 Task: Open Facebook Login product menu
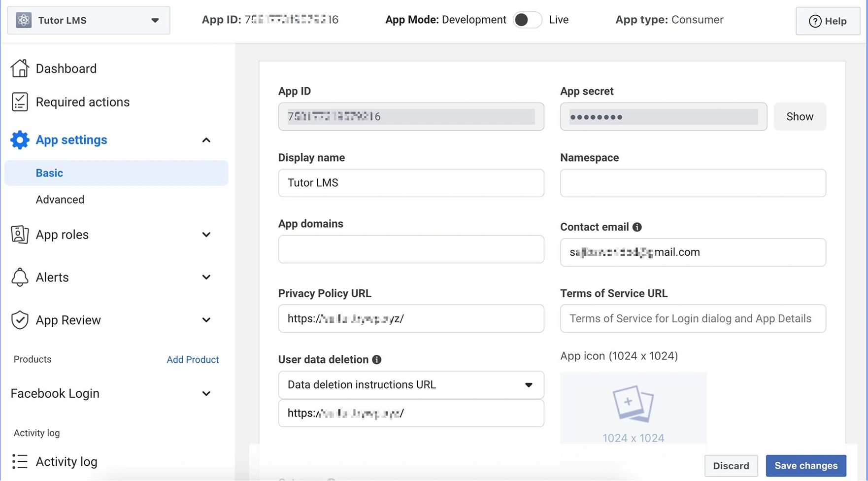click(55, 393)
